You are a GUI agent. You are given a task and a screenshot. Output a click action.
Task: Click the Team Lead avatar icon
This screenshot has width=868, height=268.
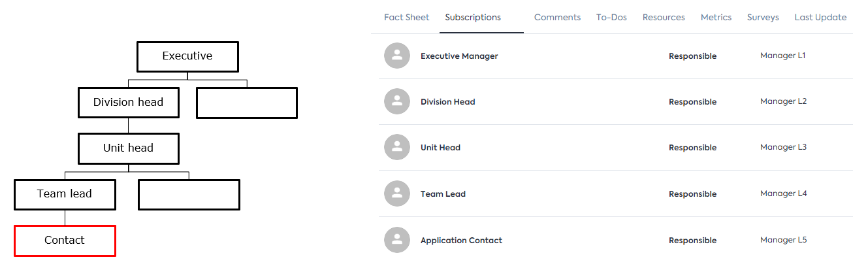pos(397,193)
